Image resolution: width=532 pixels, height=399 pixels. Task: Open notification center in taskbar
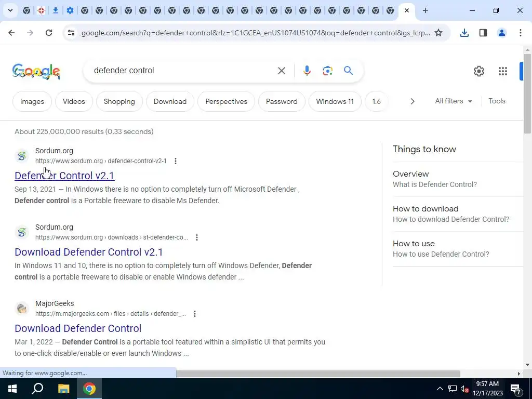[516, 389]
